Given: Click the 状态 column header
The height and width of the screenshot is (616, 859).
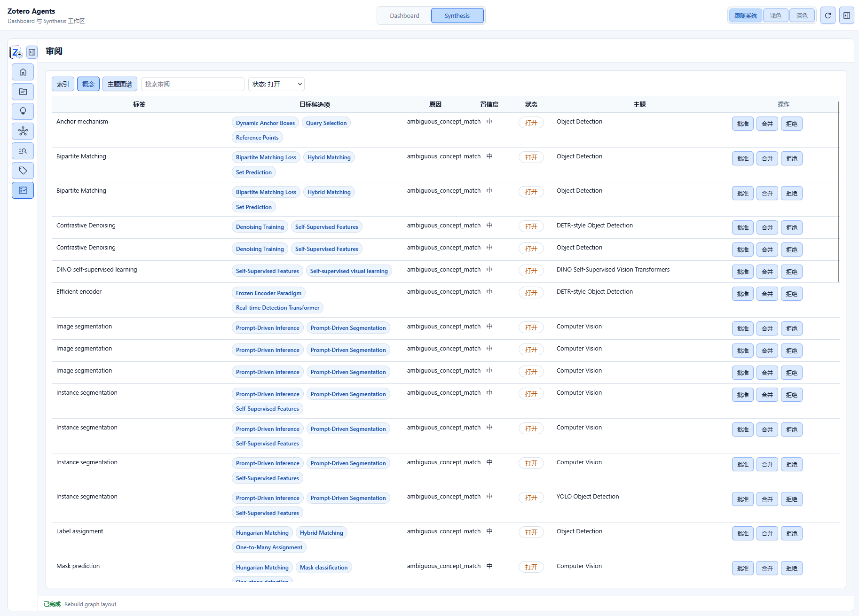Looking at the screenshot, I should (x=531, y=104).
